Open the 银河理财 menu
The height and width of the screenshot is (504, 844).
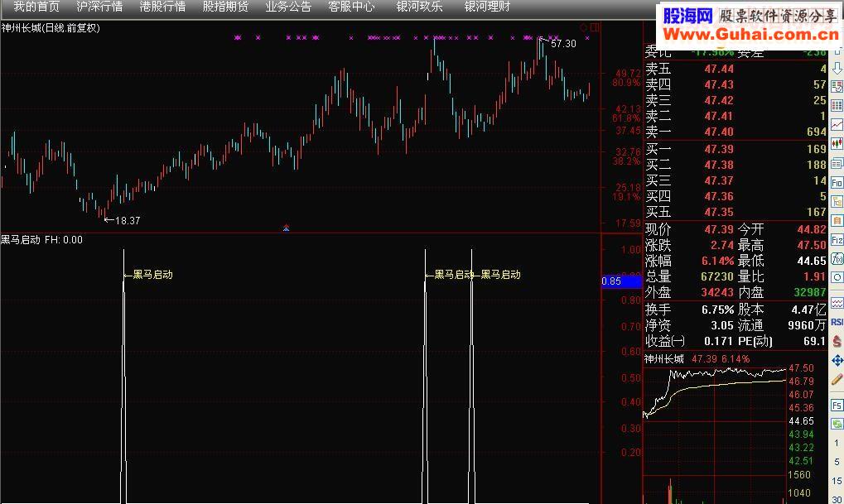(488, 7)
